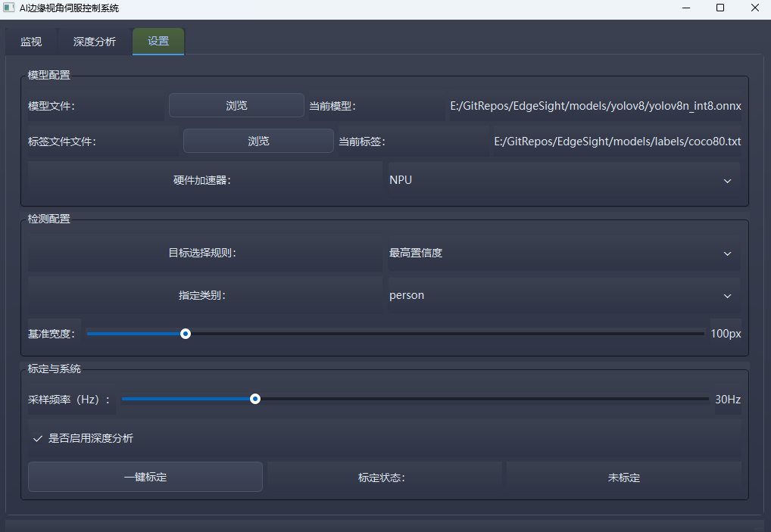The height and width of the screenshot is (532, 771).
Task: Click the 指定类别 chevron arrow icon
Action: (727, 296)
